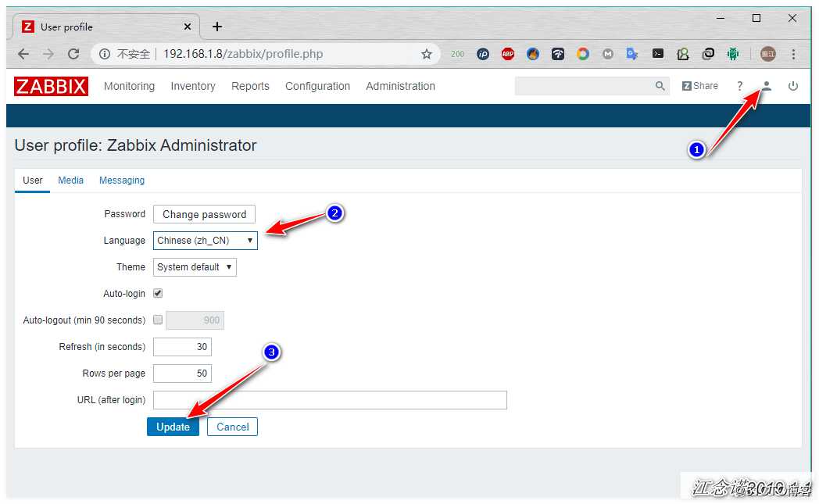Click the URL (after login) field
Viewport: 819px width, 504px height.
coord(330,400)
